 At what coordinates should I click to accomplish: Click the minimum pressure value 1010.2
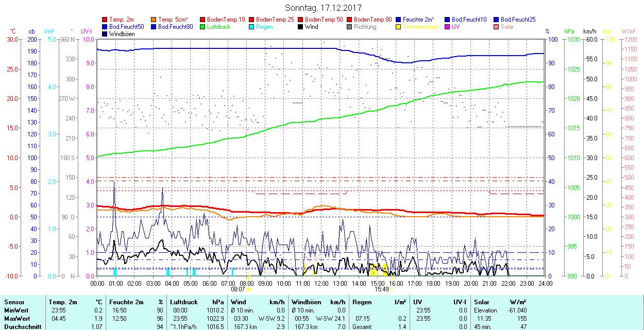[x=215, y=310]
